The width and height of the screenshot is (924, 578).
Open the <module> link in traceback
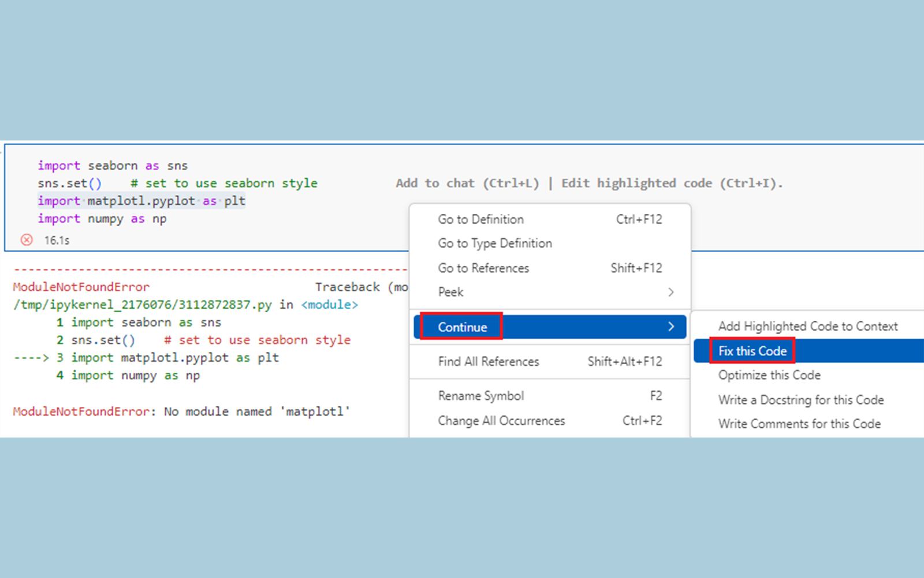(x=329, y=305)
